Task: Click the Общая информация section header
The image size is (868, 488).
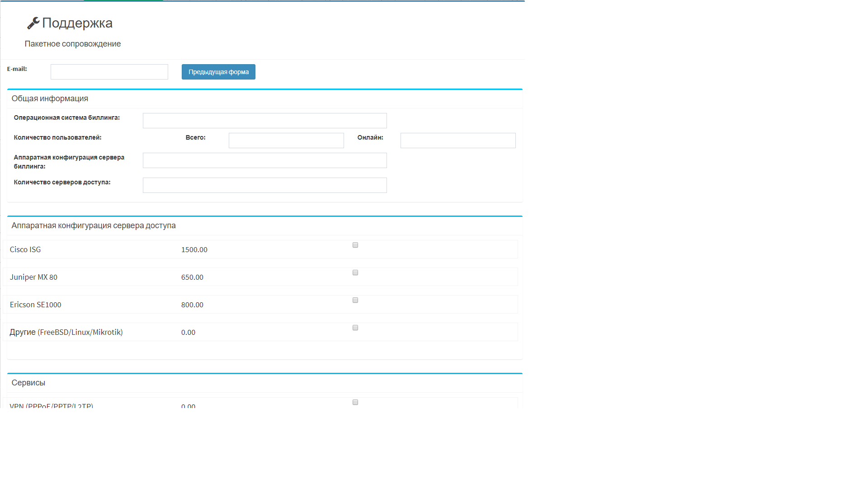Action: pos(50,99)
